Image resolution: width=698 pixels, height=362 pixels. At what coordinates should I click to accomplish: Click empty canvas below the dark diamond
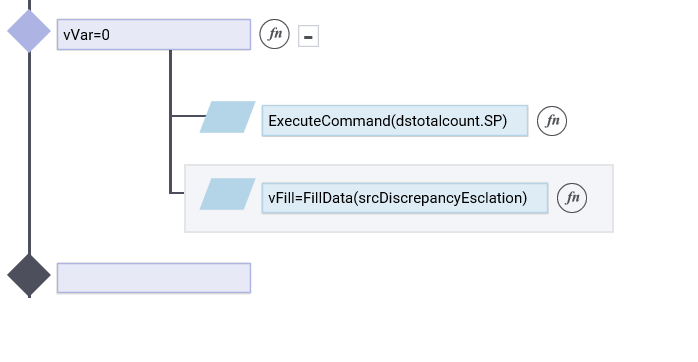(x=134, y=329)
